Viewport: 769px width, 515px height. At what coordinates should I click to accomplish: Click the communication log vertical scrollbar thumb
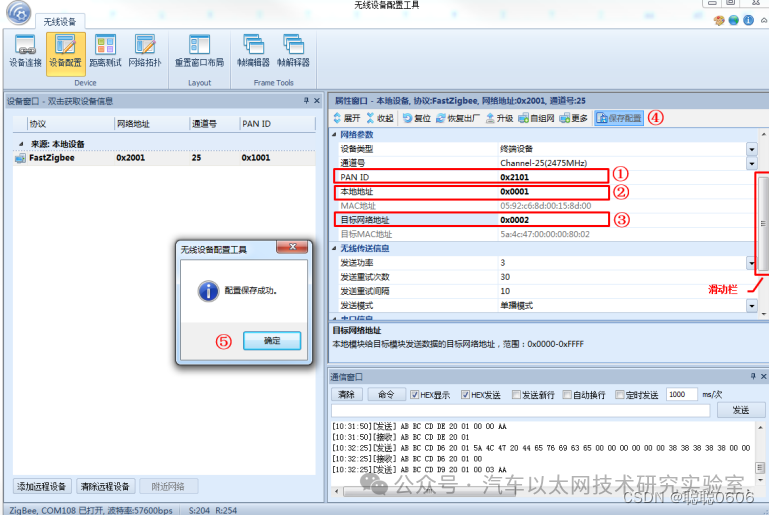[x=760, y=467]
